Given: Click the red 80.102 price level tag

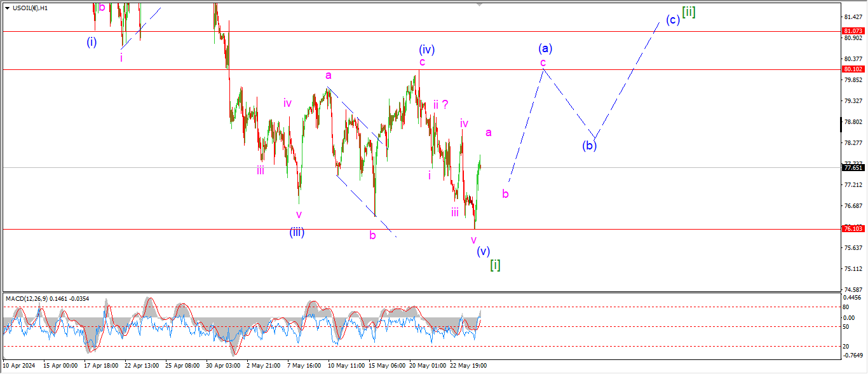Looking at the screenshot, I should pyautogui.click(x=852, y=69).
